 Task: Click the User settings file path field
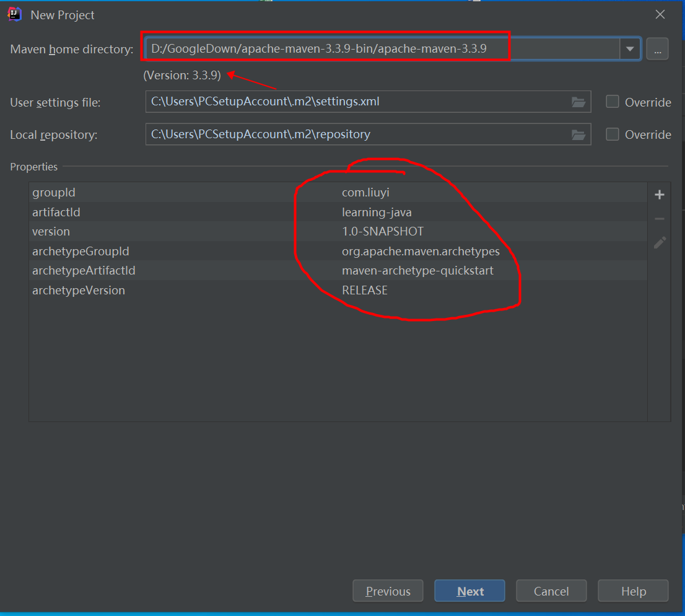(x=368, y=102)
